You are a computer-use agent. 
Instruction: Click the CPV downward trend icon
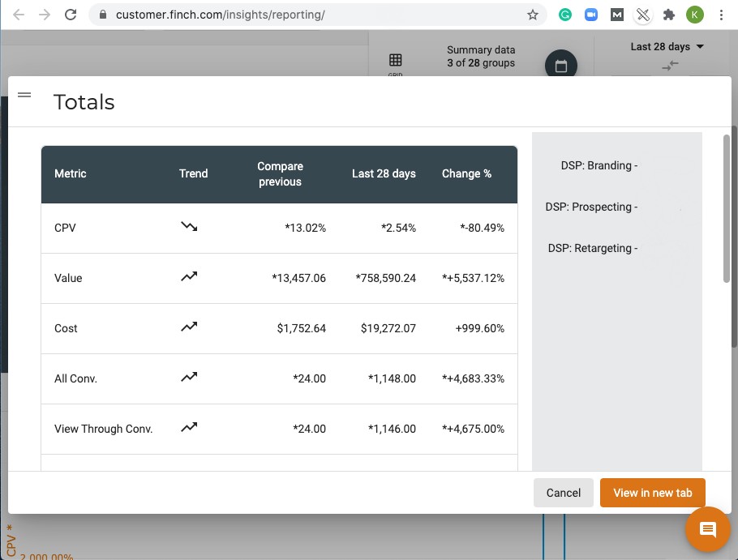(189, 227)
